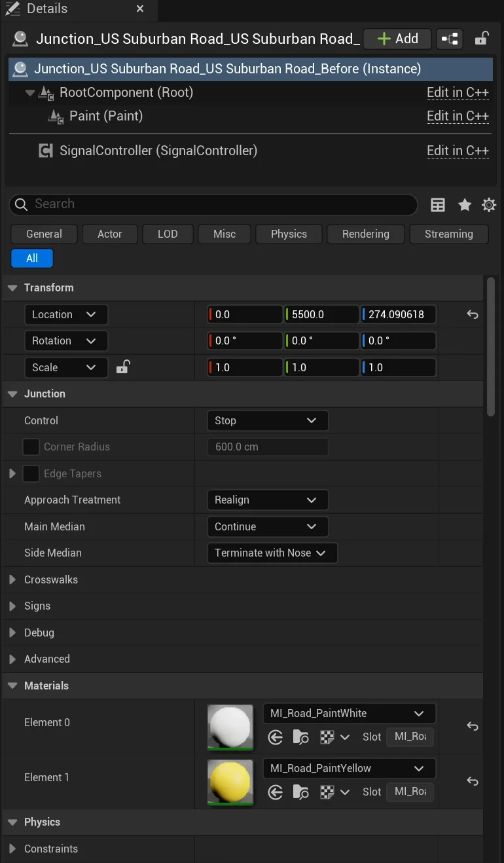Use selected asset arrow for Element 0

click(276, 737)
